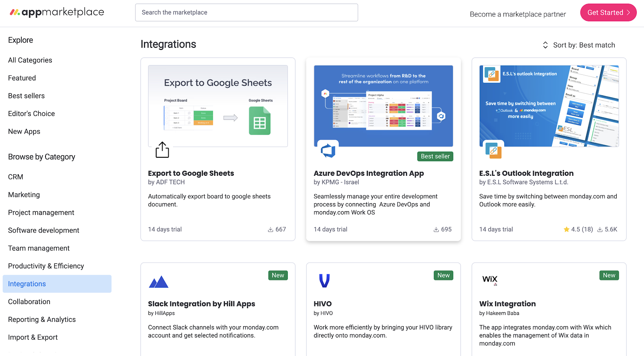Open the Sort by: Best match dropdown
This screenshot has height=356, width=644.
point(579,45)
